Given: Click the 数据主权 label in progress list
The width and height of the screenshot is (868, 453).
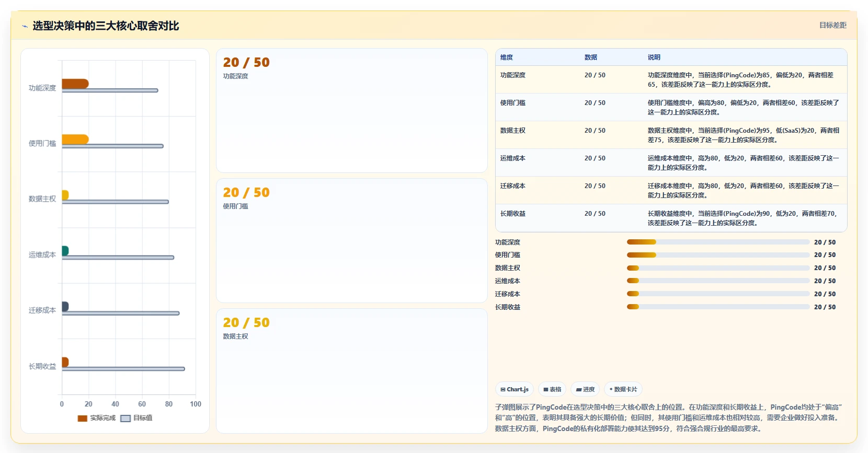Looking at the screenshot, I should point(508,268).
